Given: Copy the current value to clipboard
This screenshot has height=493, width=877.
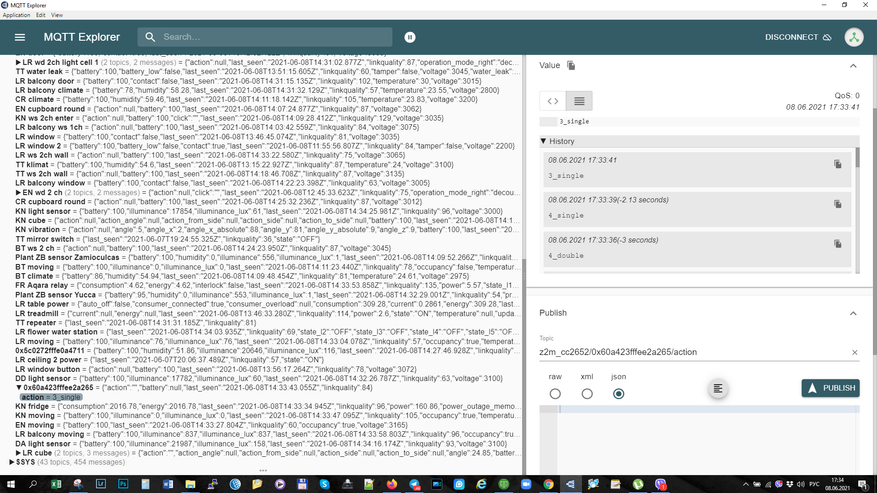Looking at the screenshot, I should point(571,66).
